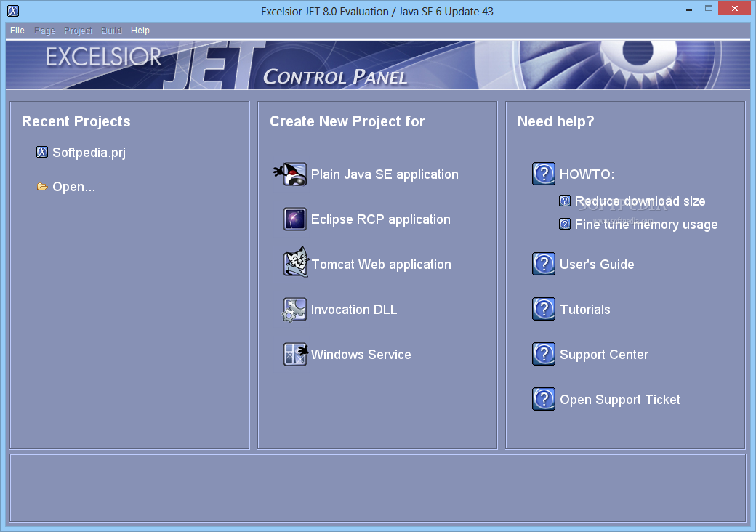The width and height of the screenshot is (756, 532).
Task: Open the recent project Softpedia.prj
Action: tap(89, 153)
